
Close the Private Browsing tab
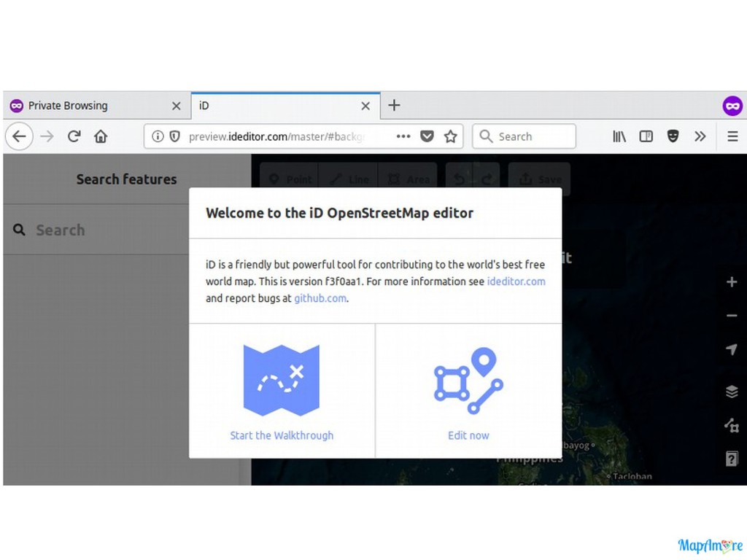pyautogui.click(x=177, y=106)
